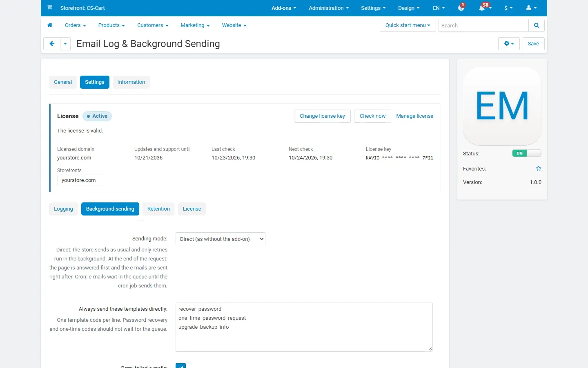Toggle the add-on Status switch off
This screenshot has width=588, height=368.
[527, 153]
